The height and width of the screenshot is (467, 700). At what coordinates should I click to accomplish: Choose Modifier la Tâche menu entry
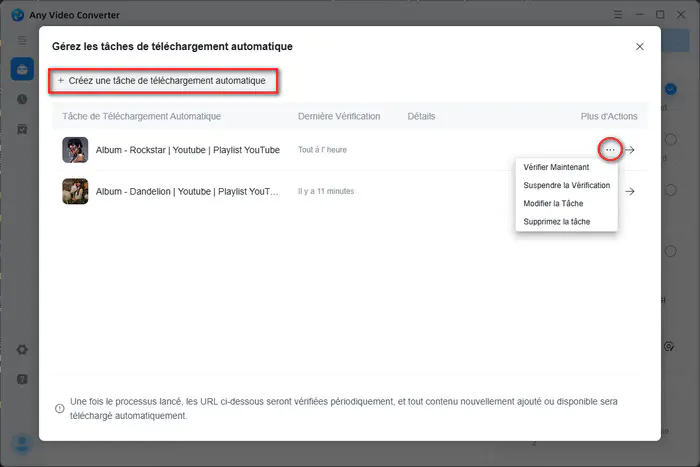[x=553, y=204]
